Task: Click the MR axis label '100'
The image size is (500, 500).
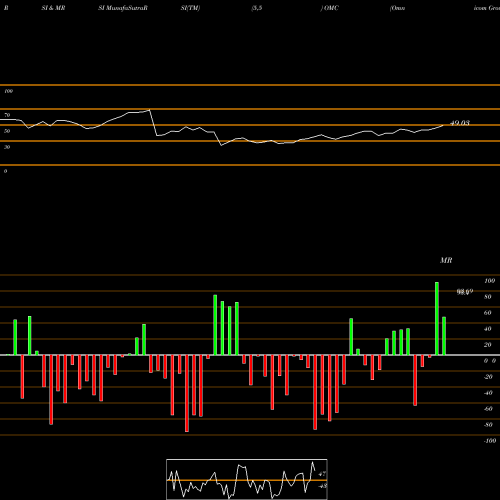Action: 489,281
